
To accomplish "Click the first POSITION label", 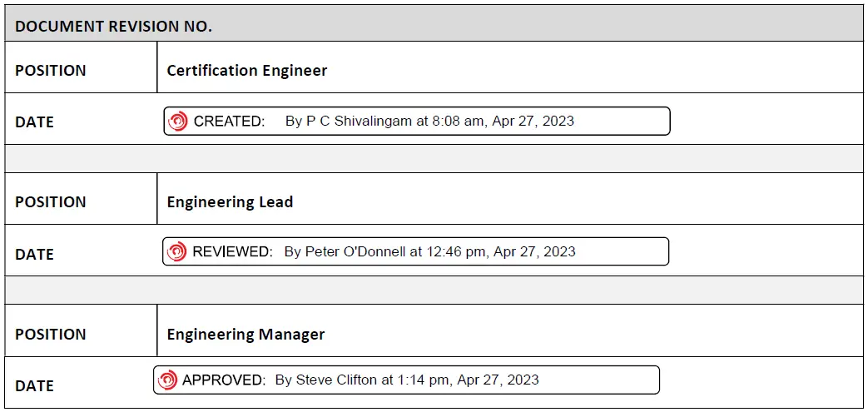I will tap(51, 71).
